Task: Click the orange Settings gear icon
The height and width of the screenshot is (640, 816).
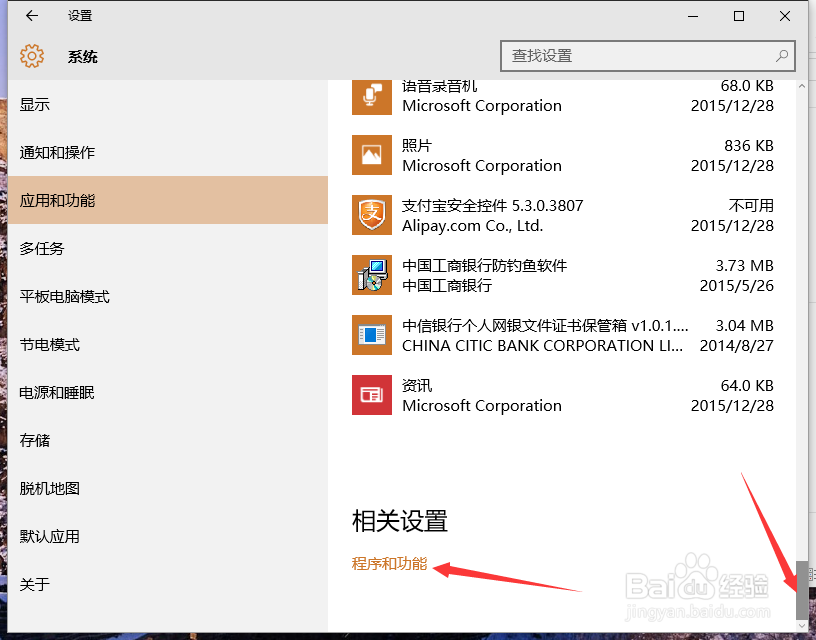Action: tap(32, 56)
